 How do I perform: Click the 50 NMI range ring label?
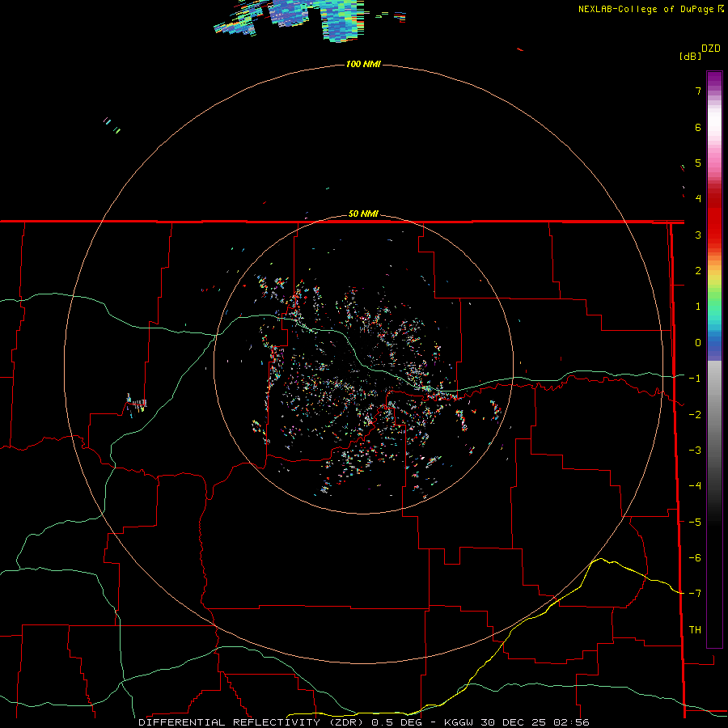363,214
